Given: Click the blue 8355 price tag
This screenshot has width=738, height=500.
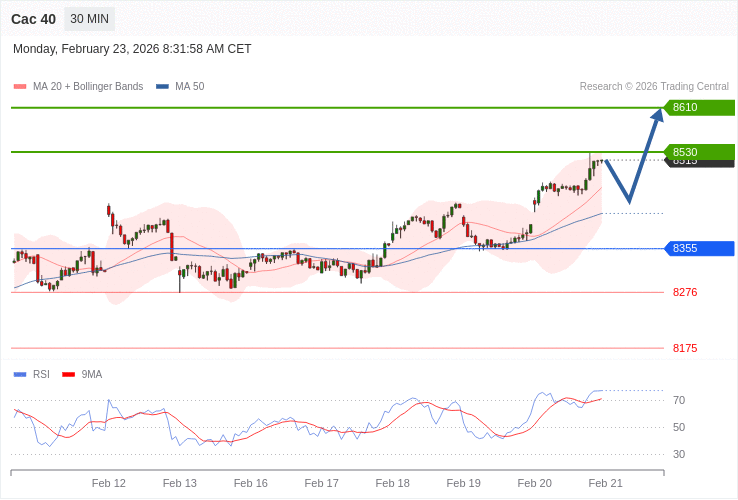Looking at the screenshot, I should point(699,248).
